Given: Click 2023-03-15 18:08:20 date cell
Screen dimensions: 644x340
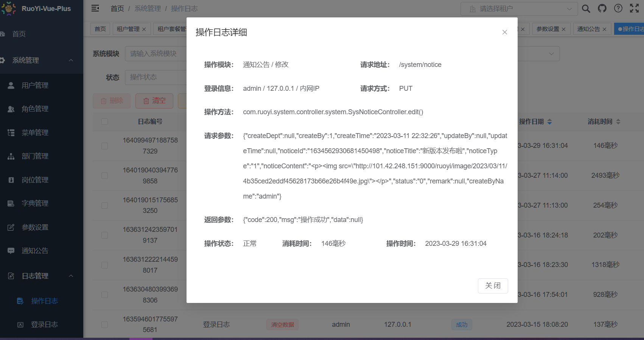Looking at the screenshot, I should pos(537,324).
